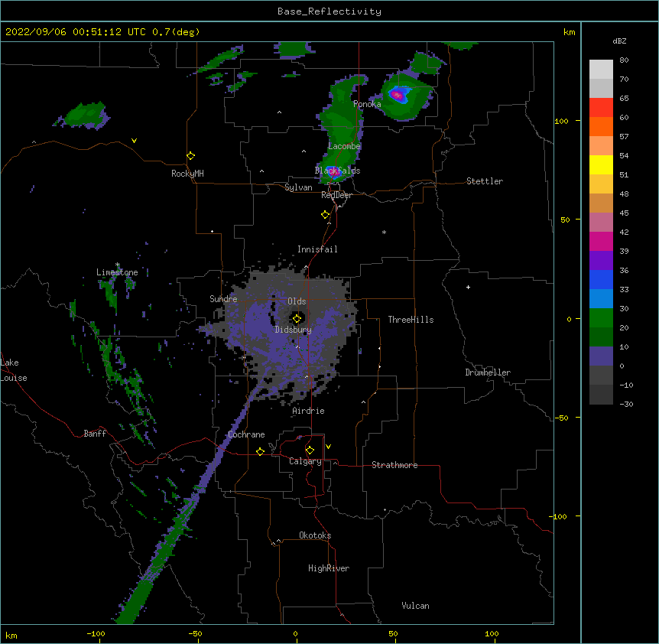The image size is (659, 644).
Task: Click the Drumheller city label
Action: [488, 372]
